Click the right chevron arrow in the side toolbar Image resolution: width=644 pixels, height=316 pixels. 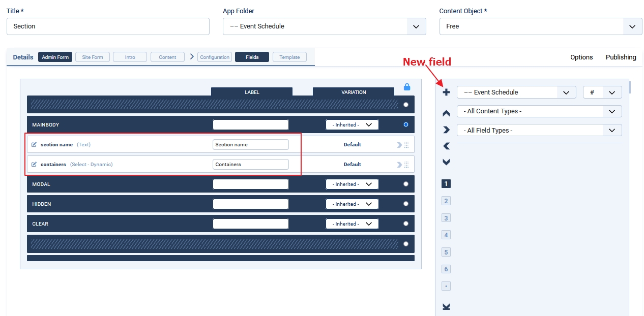click(x=446, y=130)
